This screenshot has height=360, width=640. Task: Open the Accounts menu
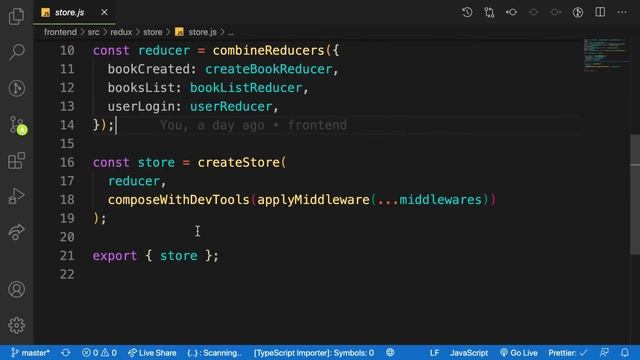click(16, 289)
